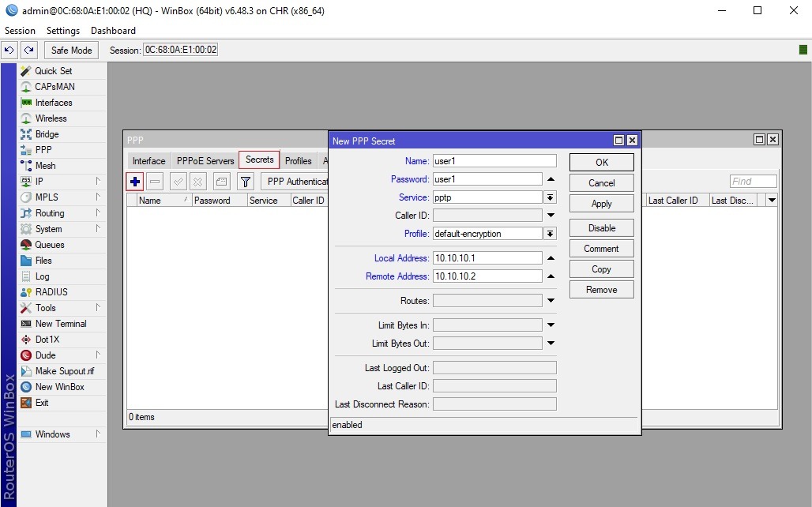Open the RADIUS sidebar item

click(x=51, y=292)
